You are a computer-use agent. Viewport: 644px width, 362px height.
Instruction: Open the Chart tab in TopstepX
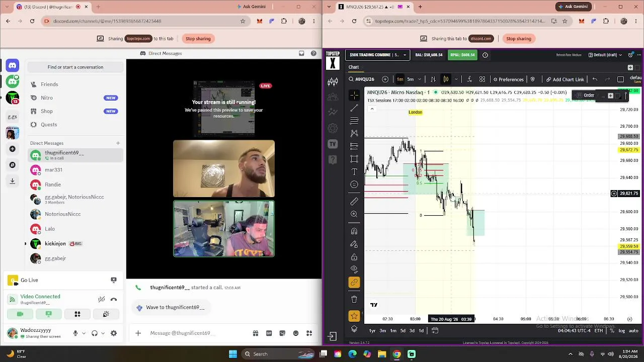(354, 67)
